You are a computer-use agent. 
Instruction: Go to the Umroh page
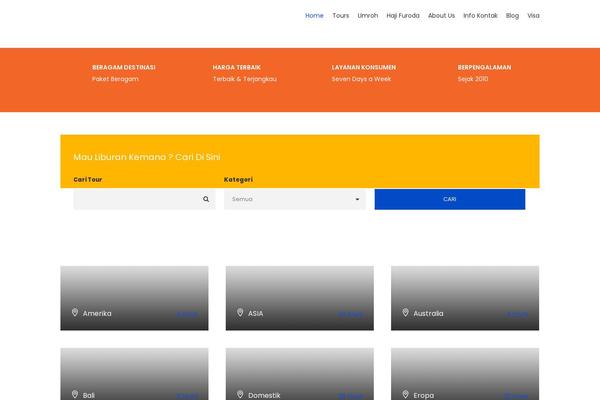(368, 16)
